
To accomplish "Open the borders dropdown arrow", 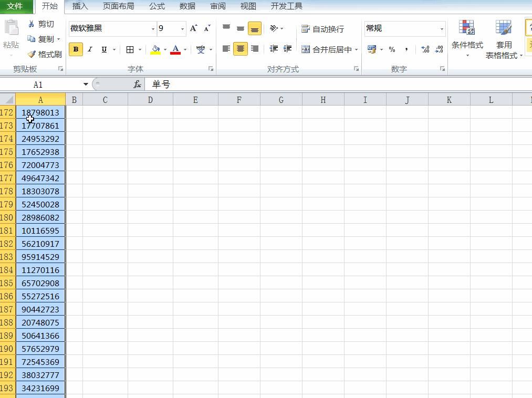I will pyautogui.click(x=140, y=49).
